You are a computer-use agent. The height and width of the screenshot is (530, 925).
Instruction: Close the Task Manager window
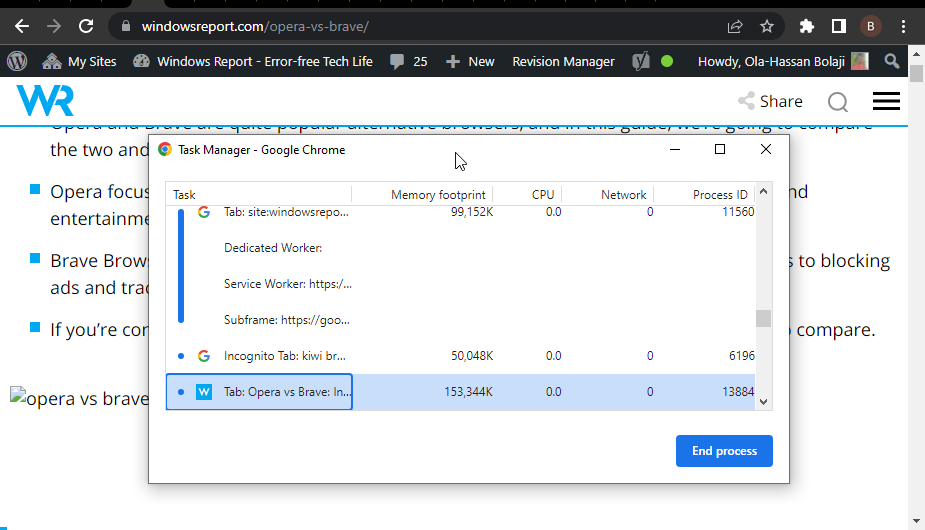click(x=766, y=150)
